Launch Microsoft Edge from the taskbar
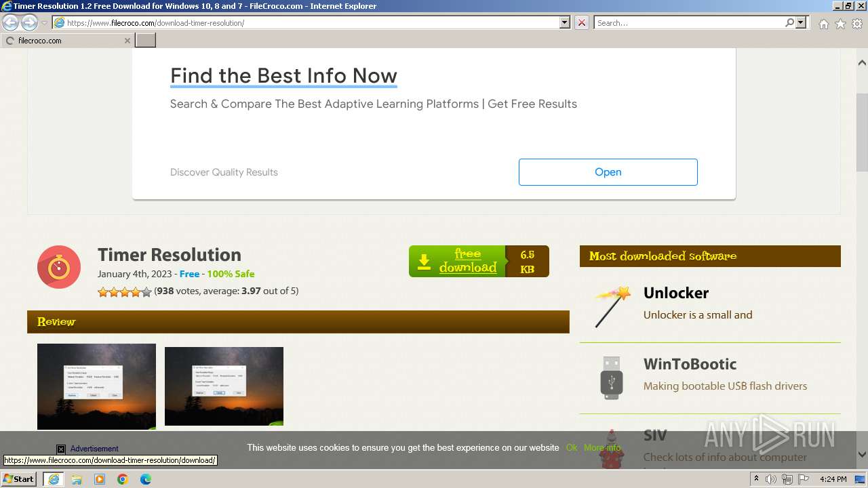Screen dimensions: 868x488 146,479
